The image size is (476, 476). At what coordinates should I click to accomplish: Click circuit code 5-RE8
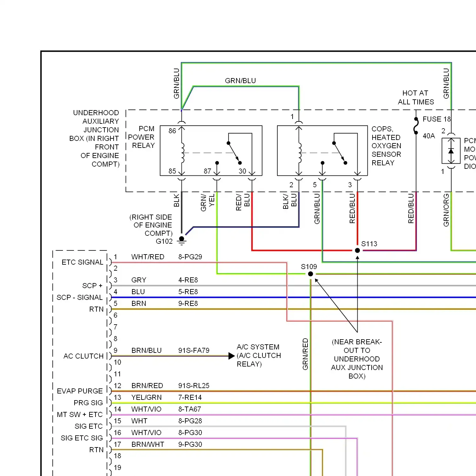(x=188, y=292)
